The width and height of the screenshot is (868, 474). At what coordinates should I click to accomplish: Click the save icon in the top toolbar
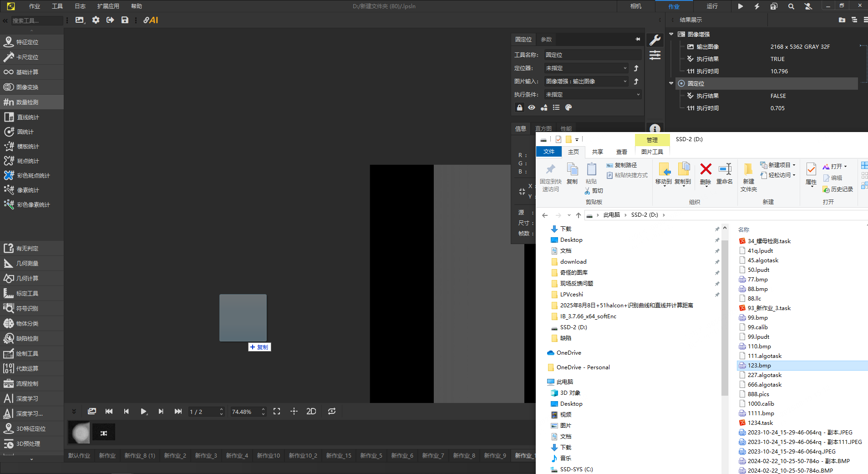125,20
